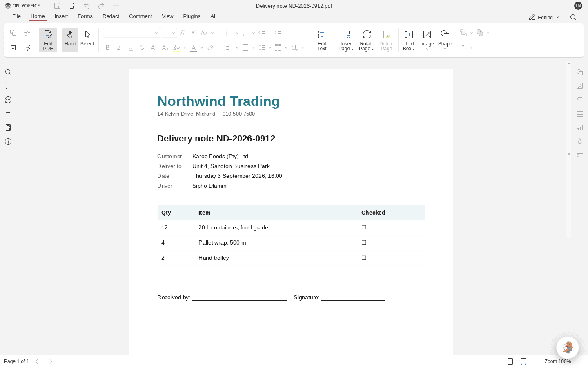Click the Numbering list icon
The width and height of the screenshot is (588, 368).
(245, 33)
